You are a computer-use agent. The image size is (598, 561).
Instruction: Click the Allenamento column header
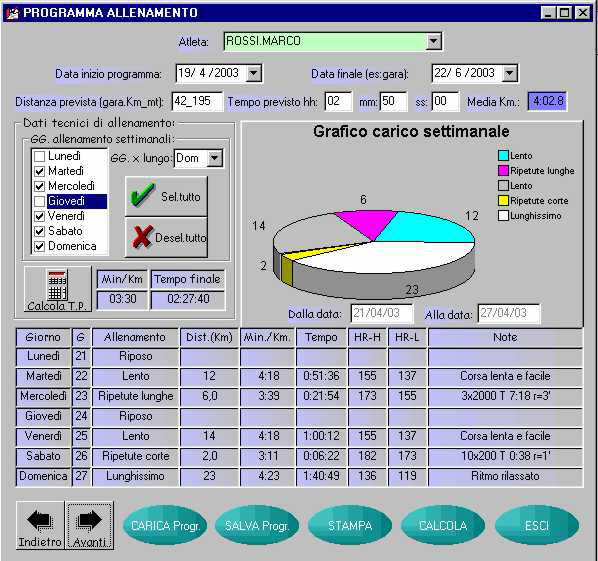[x=135, y=337]
